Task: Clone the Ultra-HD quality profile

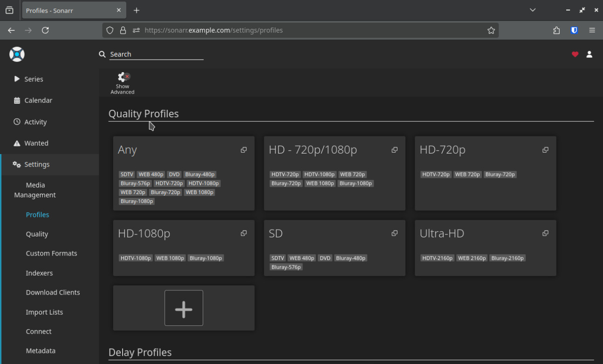Action: 545,233
